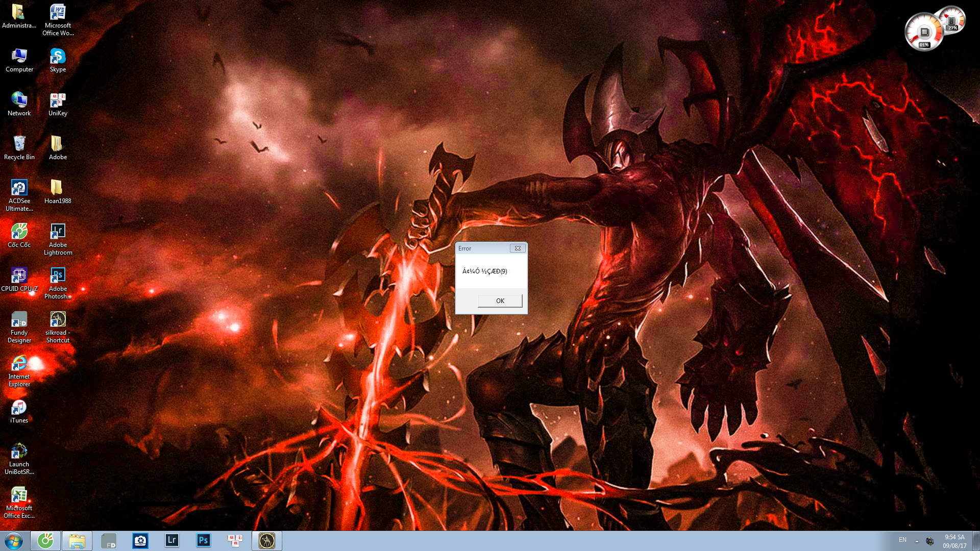Select the Fundy Designer desktop shortcut
Screen dimensions: 980x551
(x=19, y=327)
